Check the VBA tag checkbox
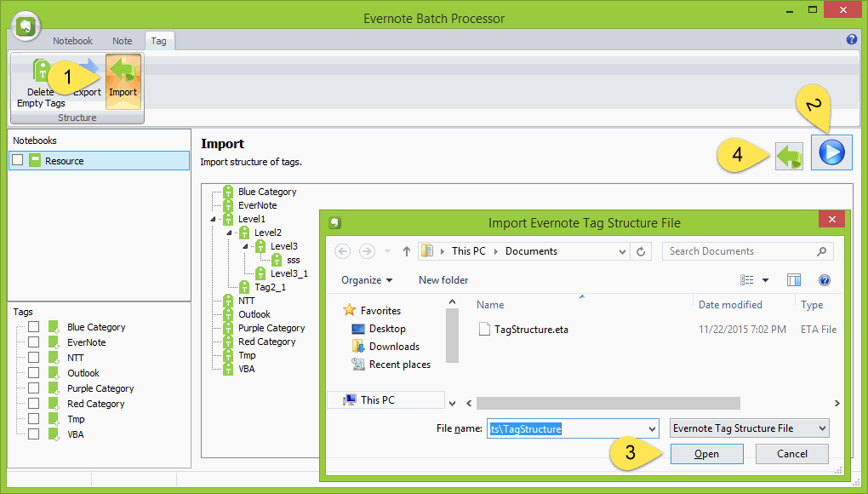 pyautogui.click(x=34, y=434)
